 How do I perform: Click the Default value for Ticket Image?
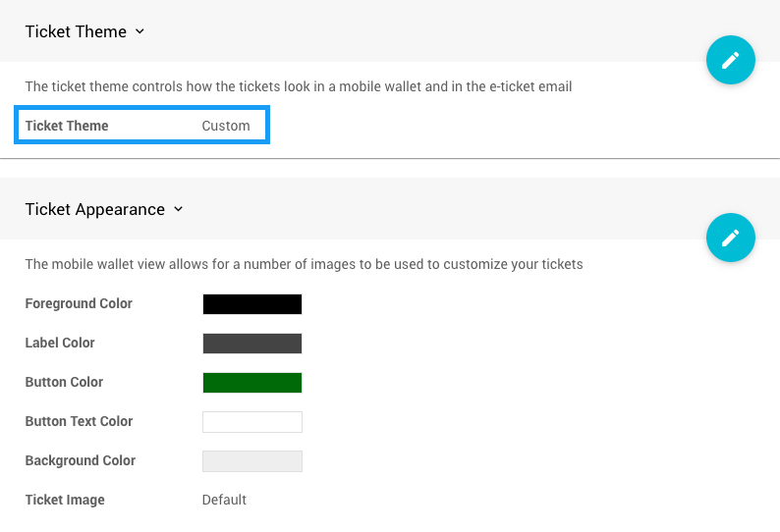tap(224, 500)
